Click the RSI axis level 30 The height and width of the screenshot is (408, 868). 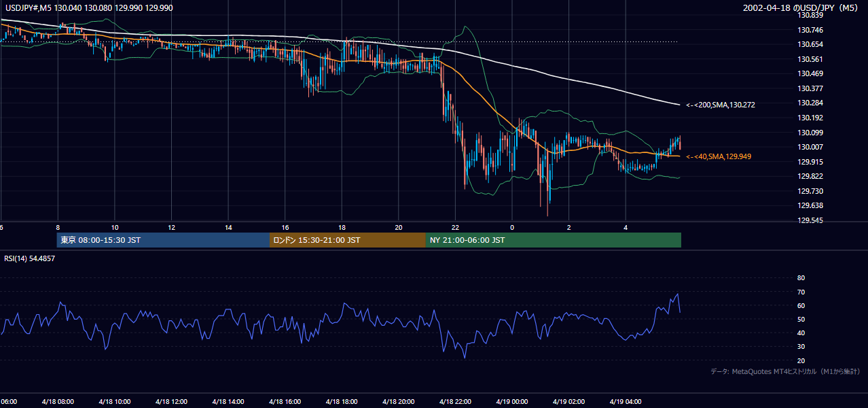pos(801,347)
